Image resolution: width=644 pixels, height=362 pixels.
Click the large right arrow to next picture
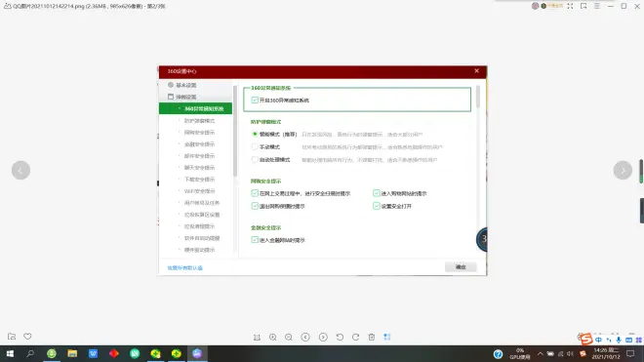click(x=623, y=170)
